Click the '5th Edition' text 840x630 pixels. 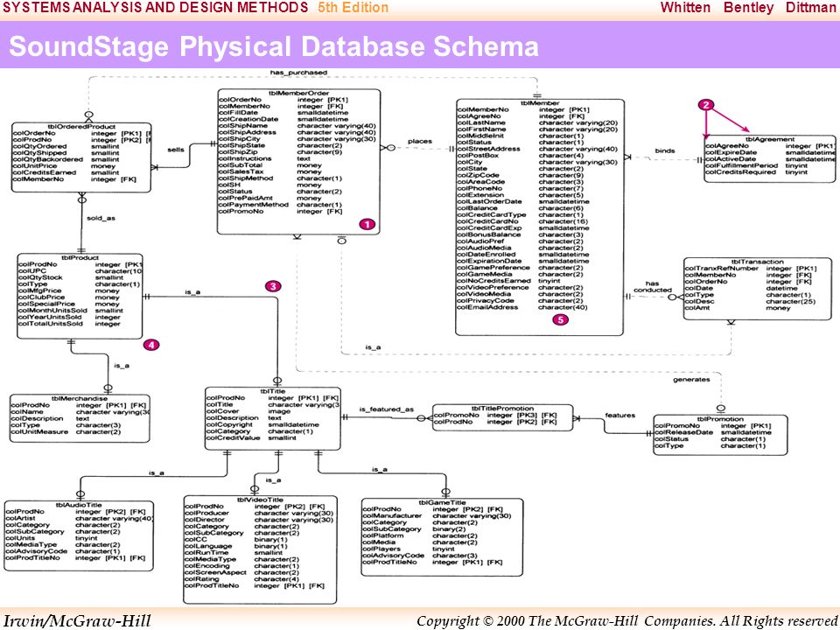tap(353, 8)
